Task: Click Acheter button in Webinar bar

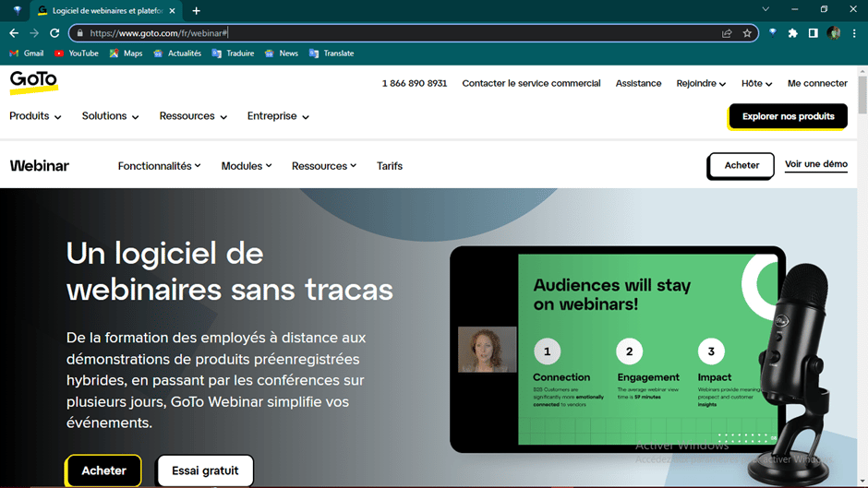Action: point(741,165)
